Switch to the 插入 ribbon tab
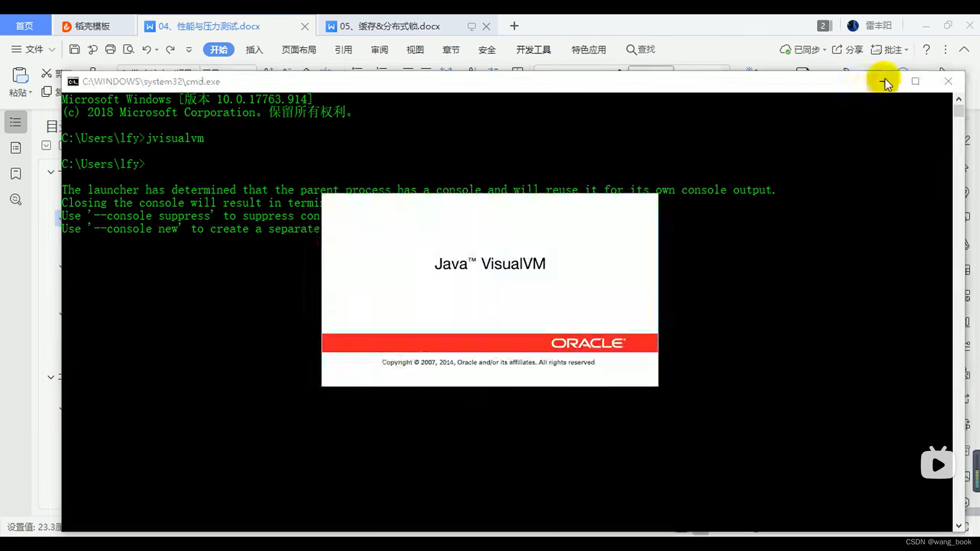980x551 pixels. [254, 49]
